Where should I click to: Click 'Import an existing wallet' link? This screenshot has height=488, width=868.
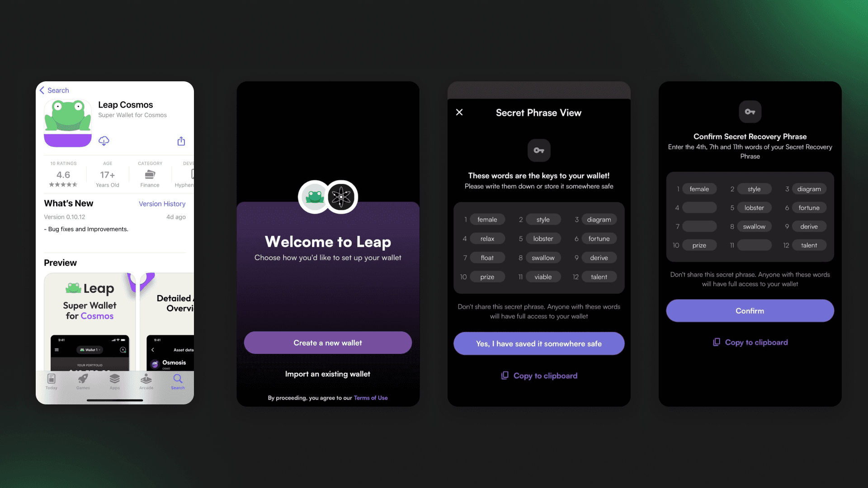pos(327,373)
